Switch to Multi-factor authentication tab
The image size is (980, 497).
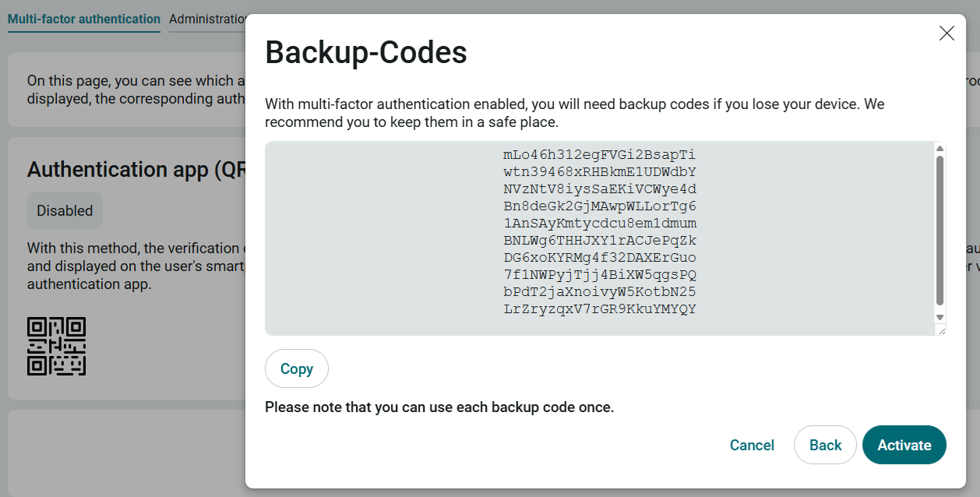[x=84, y=19]
